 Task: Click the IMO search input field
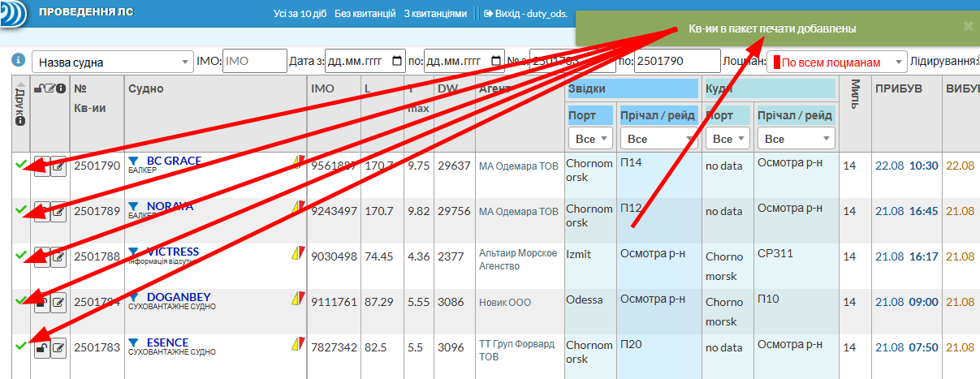point(254,62)
